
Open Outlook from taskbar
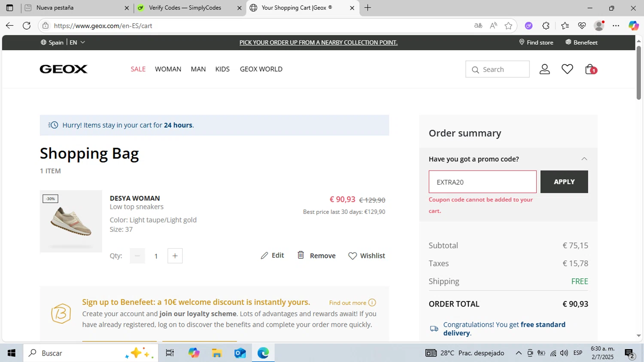pos(240,353)
